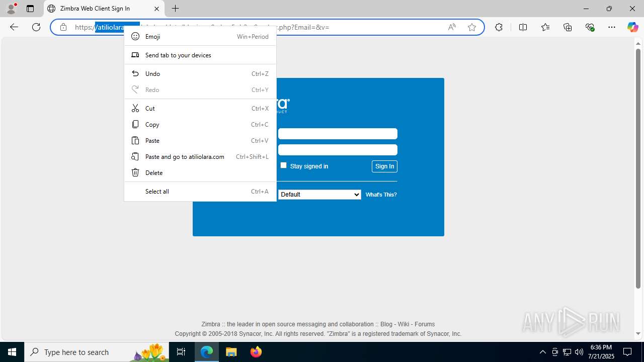This screenshot has width=644, height=362.
Task: Click the Sign In button
Action: [384, 166]
